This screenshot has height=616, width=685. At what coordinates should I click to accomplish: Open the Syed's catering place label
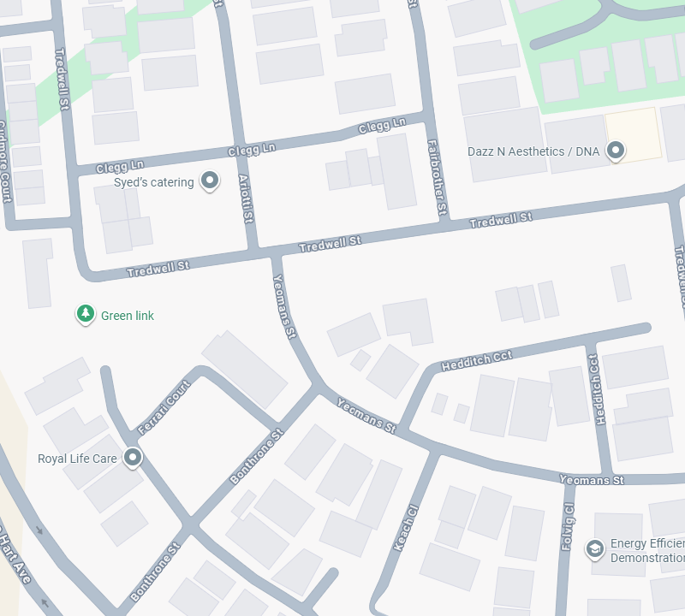(x=154, y=182)
